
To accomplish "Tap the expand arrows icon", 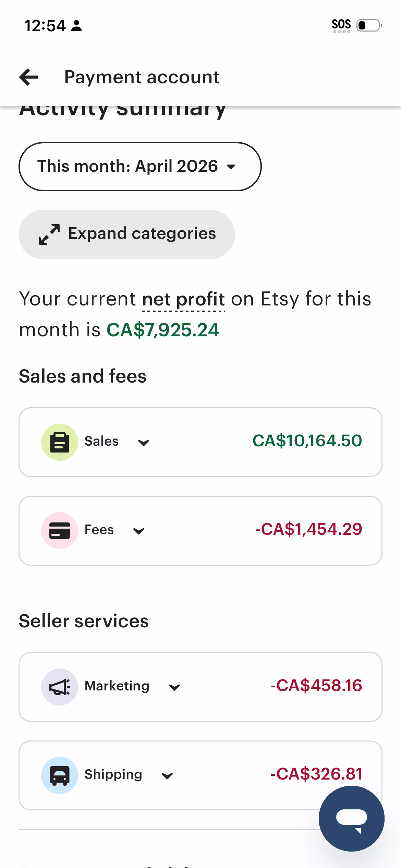I will point(49,234).
